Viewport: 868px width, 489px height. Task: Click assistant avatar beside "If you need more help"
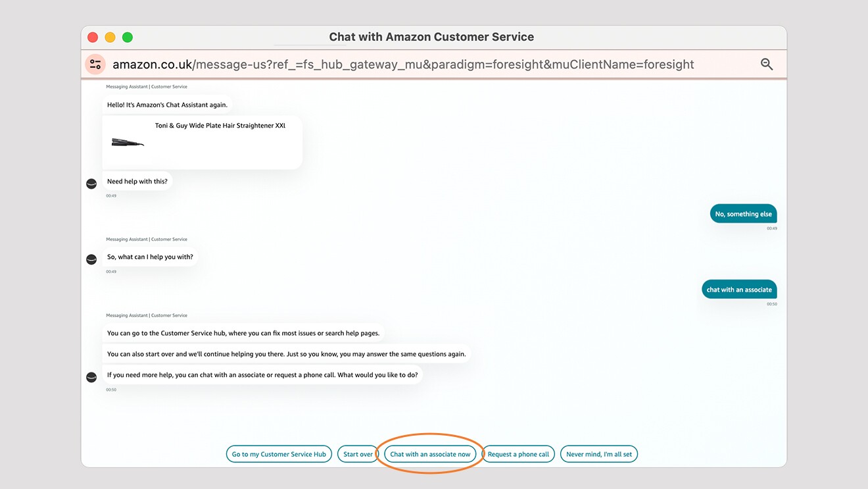click(91, 377)
